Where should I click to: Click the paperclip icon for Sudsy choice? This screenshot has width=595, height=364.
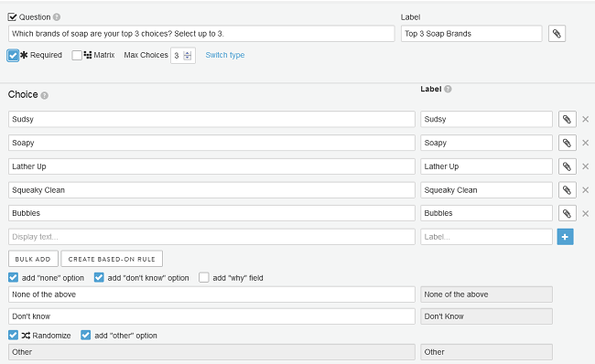pyautogui.click(x=567, y=120)
